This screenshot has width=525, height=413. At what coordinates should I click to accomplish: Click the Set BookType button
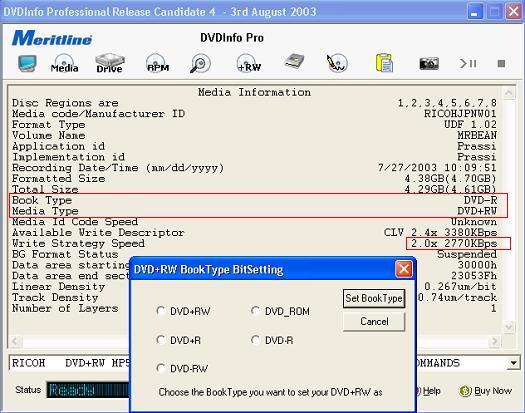click(374, 298)
